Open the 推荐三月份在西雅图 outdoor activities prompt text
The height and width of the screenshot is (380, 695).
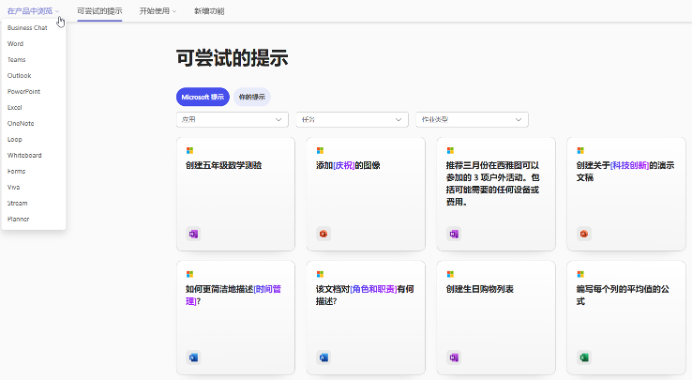coord(492,184)
